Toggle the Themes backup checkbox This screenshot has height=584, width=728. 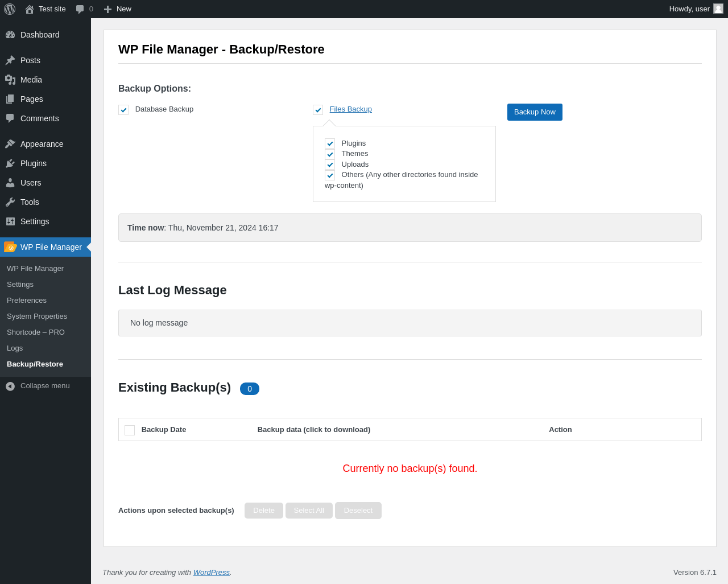point(330,154)
